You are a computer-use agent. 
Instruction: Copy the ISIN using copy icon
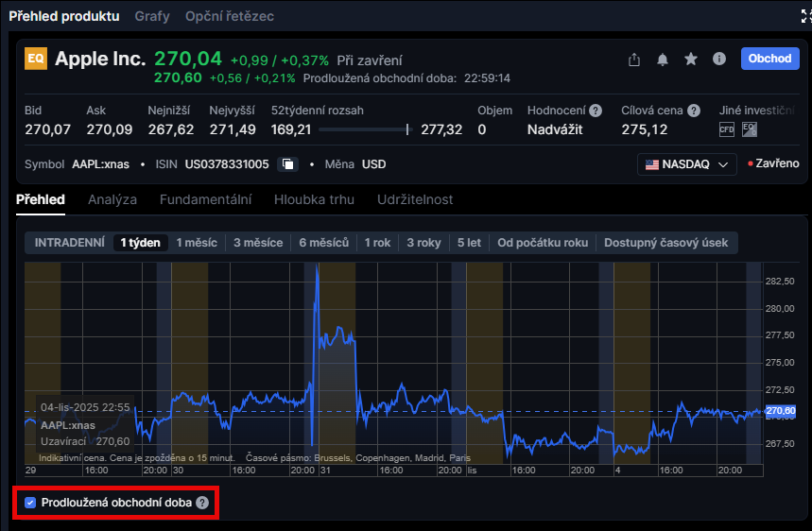point(288,164)
